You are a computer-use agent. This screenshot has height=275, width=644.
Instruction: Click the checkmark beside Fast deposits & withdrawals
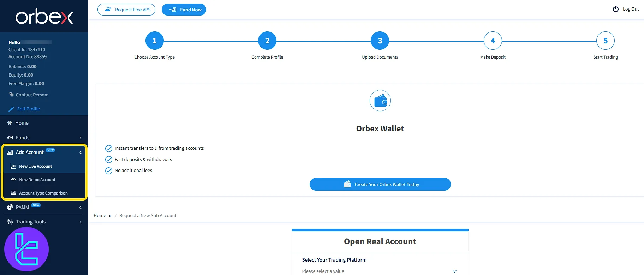click(x=109, y=160)
